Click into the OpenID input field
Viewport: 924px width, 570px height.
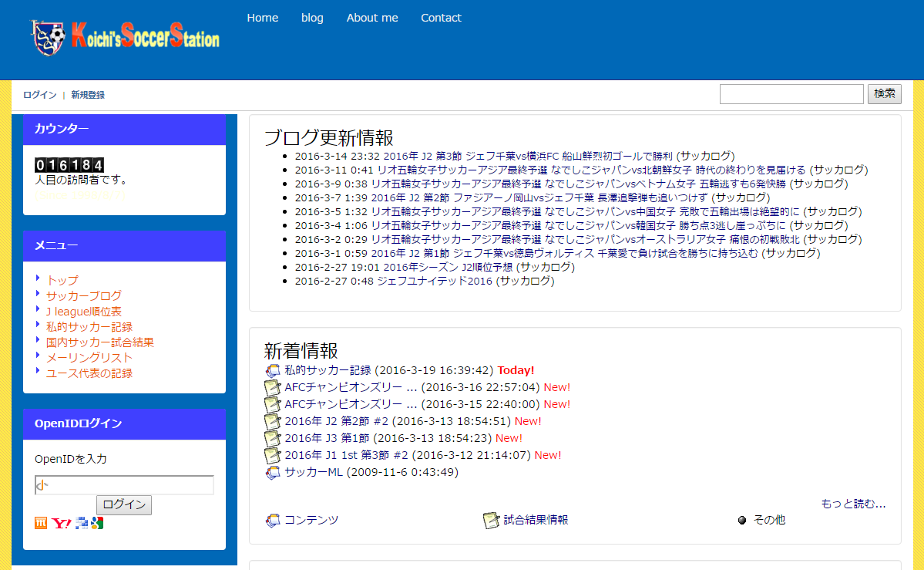tap(124, 485)
